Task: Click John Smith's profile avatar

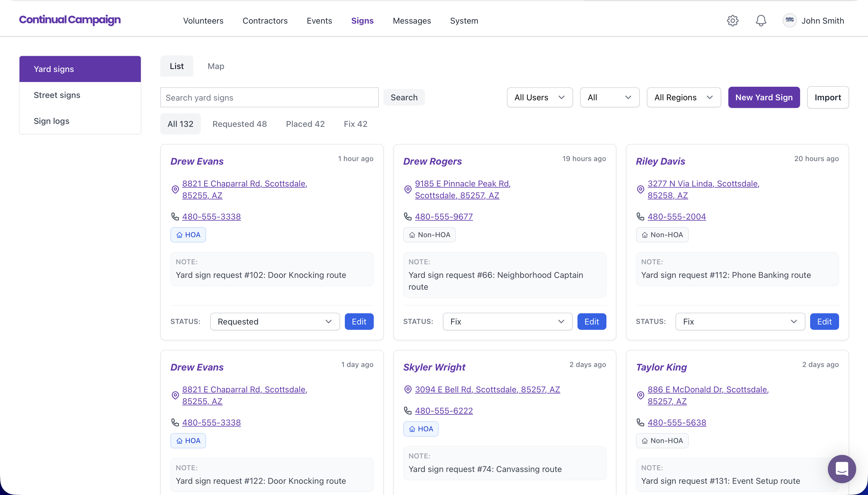Action: [x=789, y=21]
